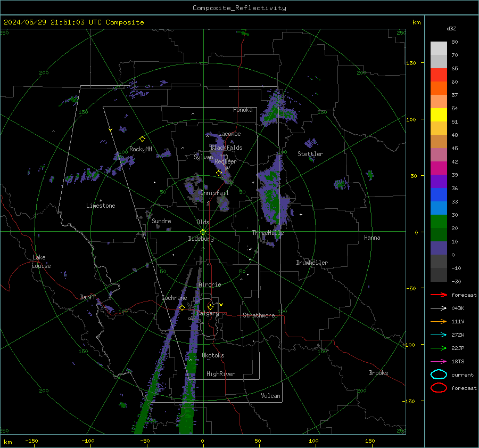Click the yellow diamond marker above RockyMH

click(x=142, y=139)
